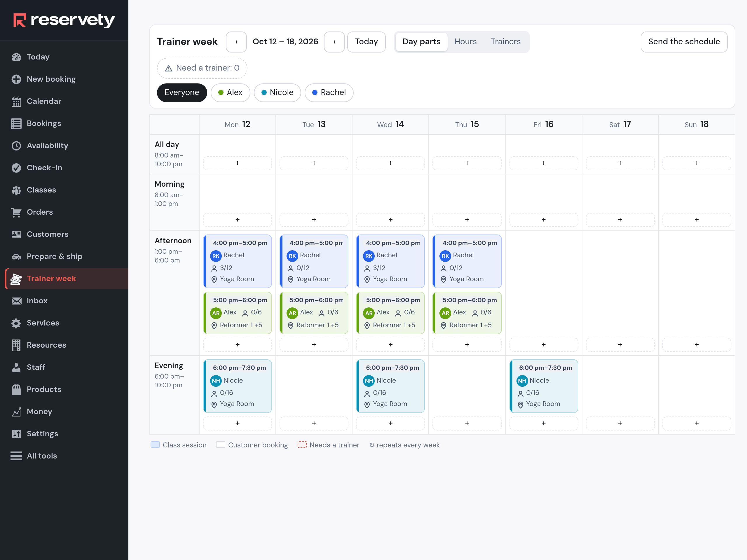The height and width of the screenshot is (560, 747).
Task: Click Send the schedule button
Action: [x=684, y=42]
